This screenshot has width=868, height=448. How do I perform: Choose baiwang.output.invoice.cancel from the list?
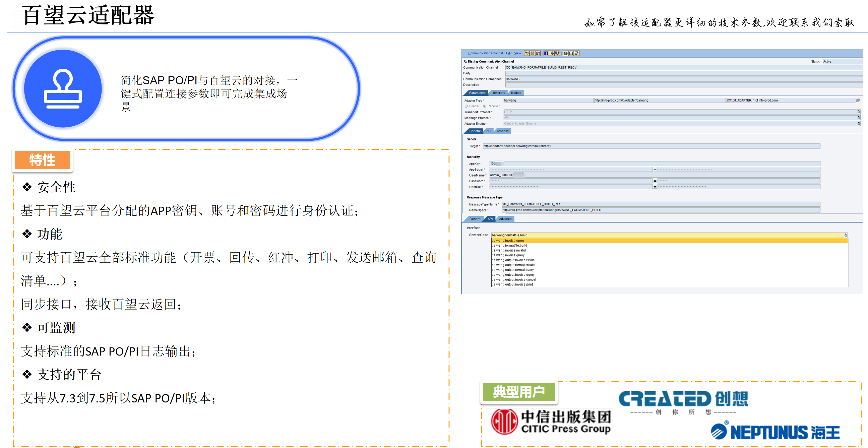669,279
